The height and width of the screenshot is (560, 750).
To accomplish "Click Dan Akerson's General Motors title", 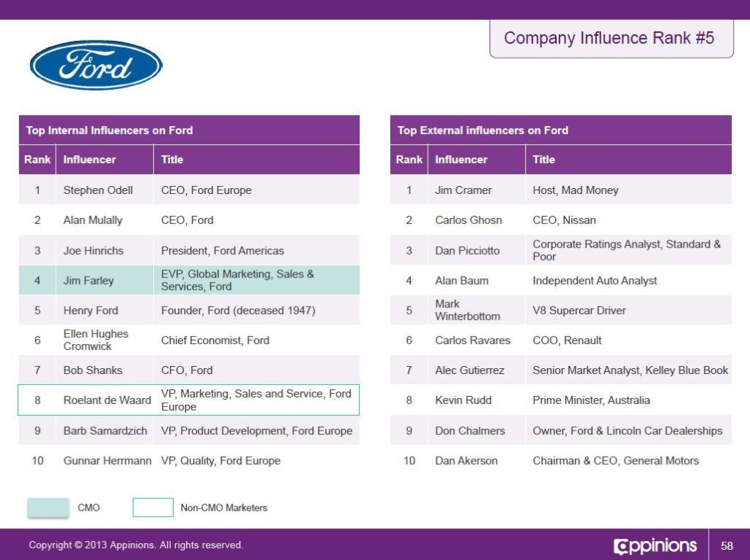I will click(615, 460).
